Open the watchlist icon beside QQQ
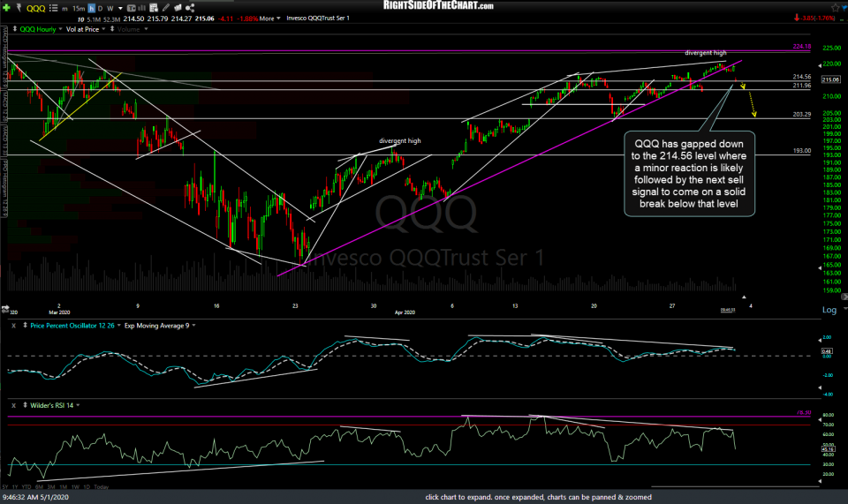This screenshot has width=848, height=504. [53, 8]
